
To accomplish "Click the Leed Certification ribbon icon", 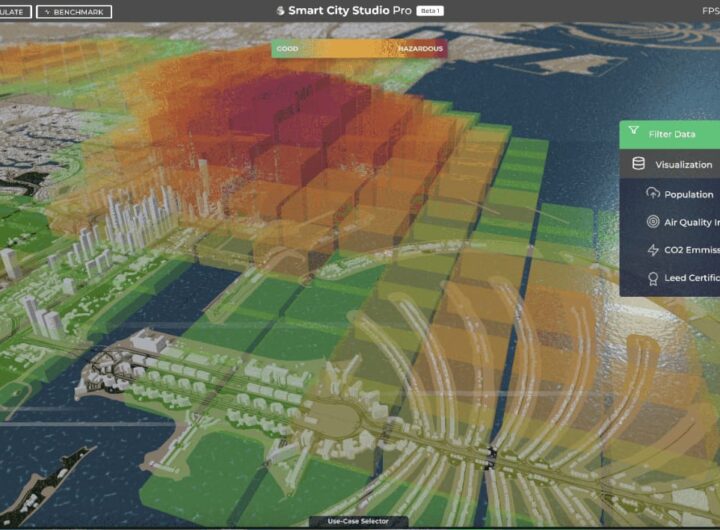I will pyautogui.click(x=652, y=278).
